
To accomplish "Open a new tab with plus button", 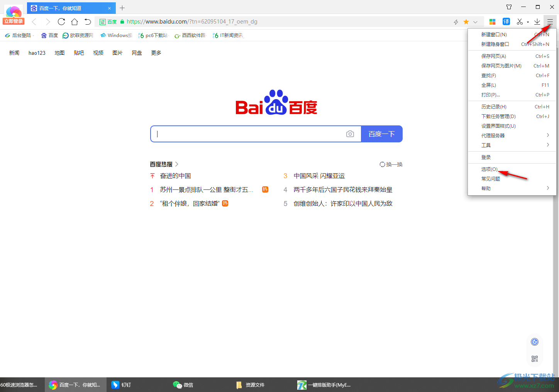I will (122, 8).
